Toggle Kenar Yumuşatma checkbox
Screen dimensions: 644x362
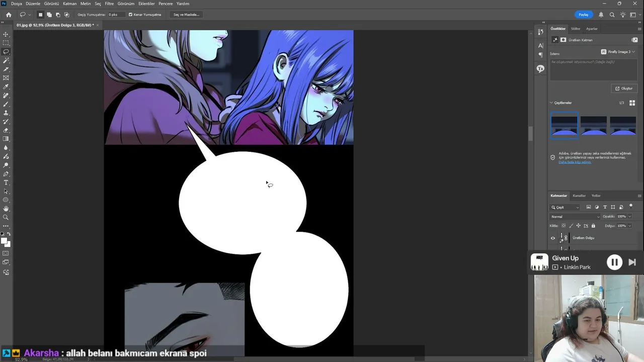click(x=130, y=15)
